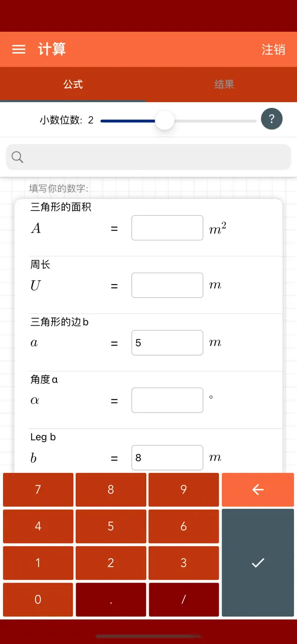Open the decimal places help tooltip
The image size is (297, 644).
pos(271,119)
